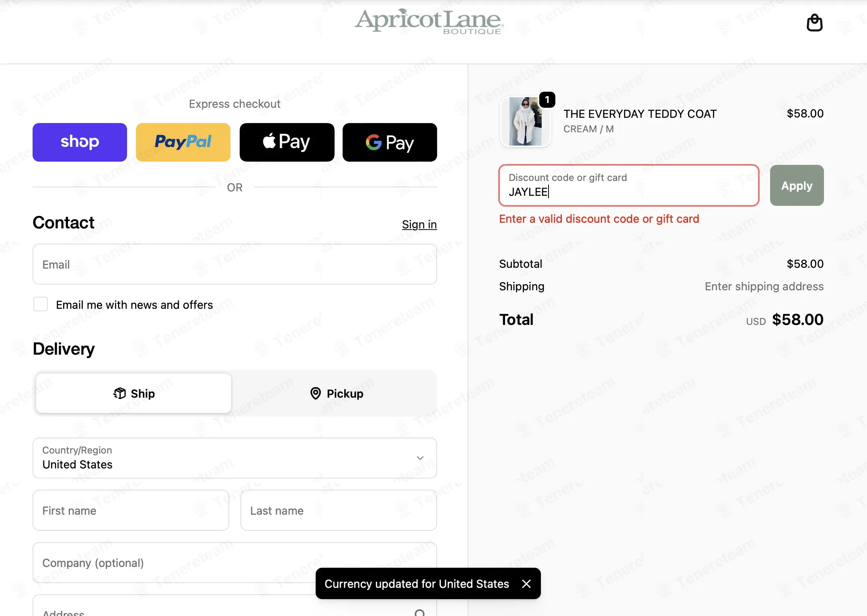The width and height of the screenshot is (867, 616).
Task: Click THE EVERYDAY TEDDY COAT title
Action: (x=640, y=114)
